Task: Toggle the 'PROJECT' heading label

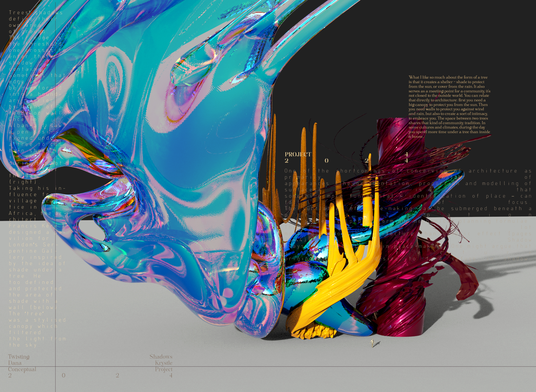Action: [298, 154]
